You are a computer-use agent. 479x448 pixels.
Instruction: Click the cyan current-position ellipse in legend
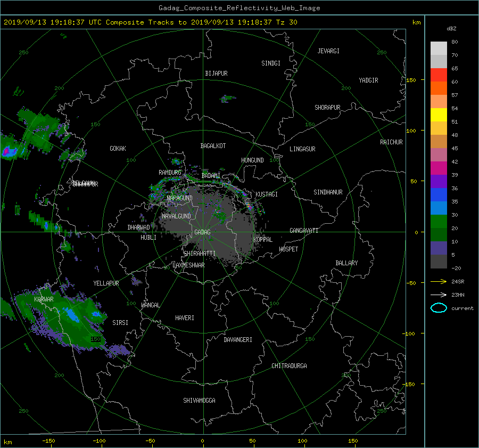[439, 308]
